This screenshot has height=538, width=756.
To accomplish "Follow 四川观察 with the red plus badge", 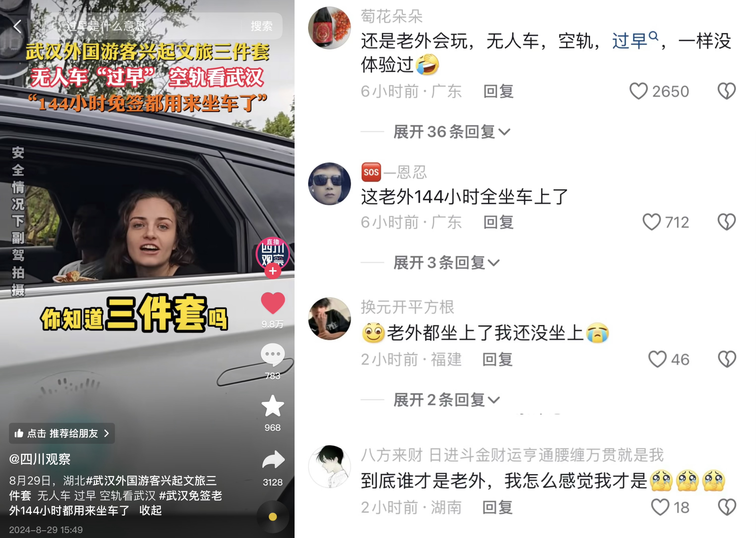I will tap(272, 271).
